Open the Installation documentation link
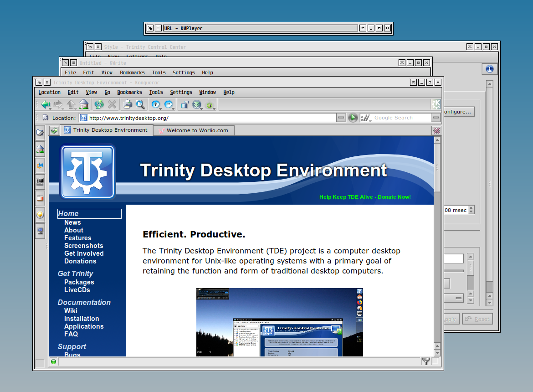 click(x=82, y=319)
